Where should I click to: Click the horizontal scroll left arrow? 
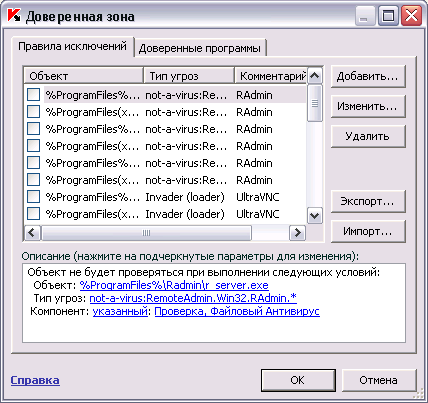click(x=32, y=233)
